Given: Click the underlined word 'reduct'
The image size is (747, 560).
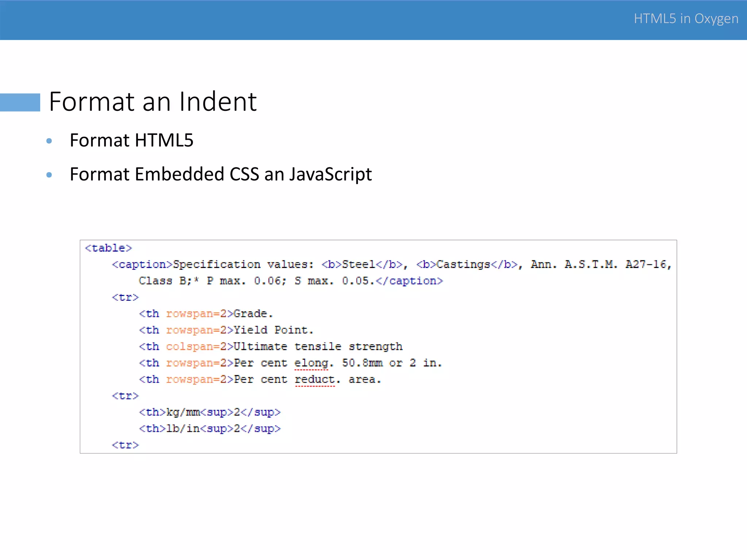Looking at the screenshot, I should coord(314,380).
